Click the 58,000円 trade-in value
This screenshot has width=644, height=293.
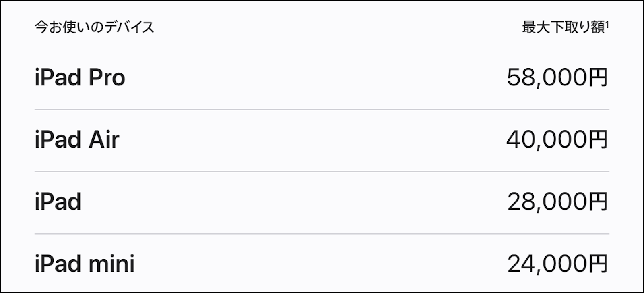(557, 77)
